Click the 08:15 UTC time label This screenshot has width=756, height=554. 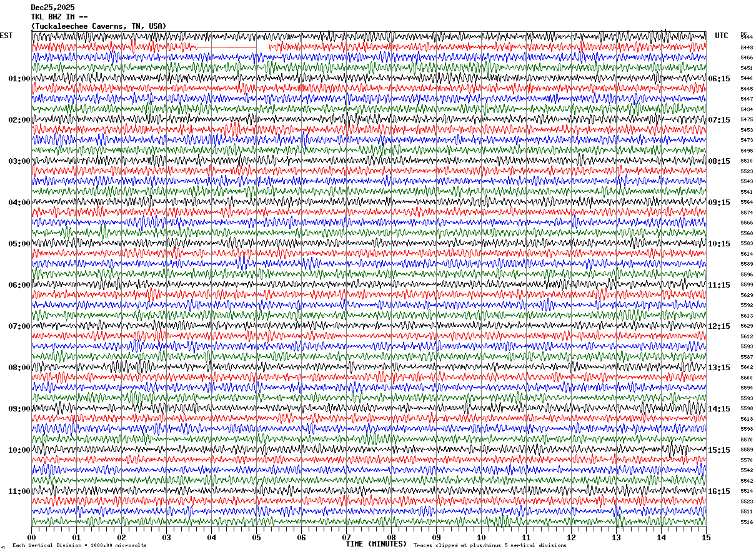pyautogui.click(x=719, y=161)
